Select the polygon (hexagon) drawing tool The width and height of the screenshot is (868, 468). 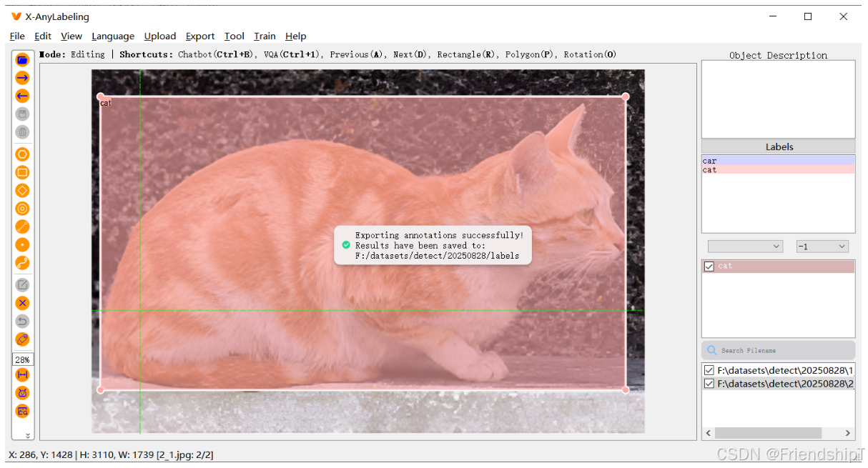[x=22, y=154]
